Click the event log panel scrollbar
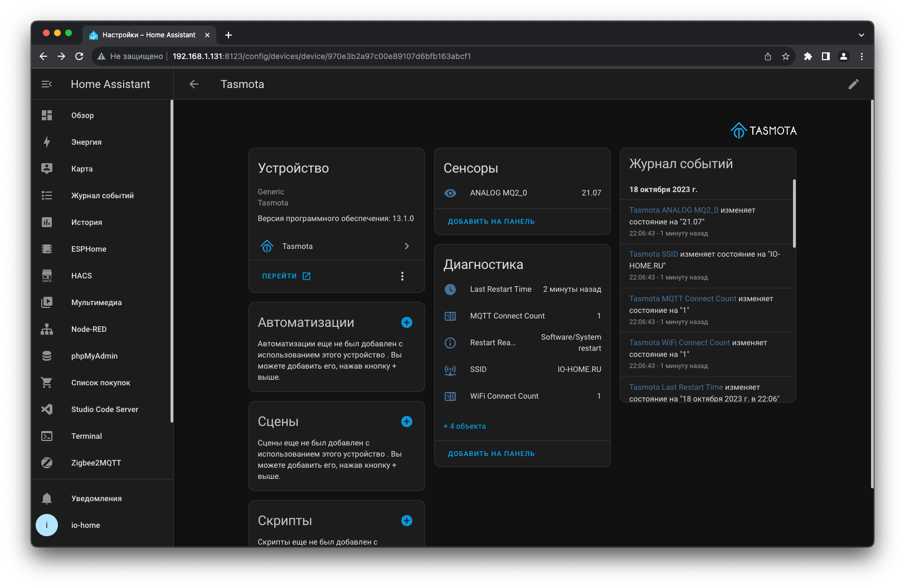 pyautogui.click(x=794, y=214)
